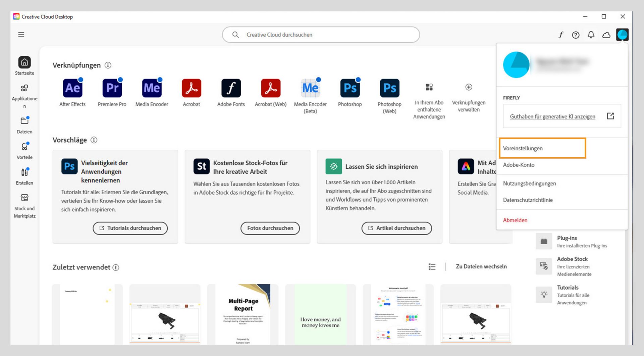Switch recent files to list view
644x356 pixels.
pos(432,267)
